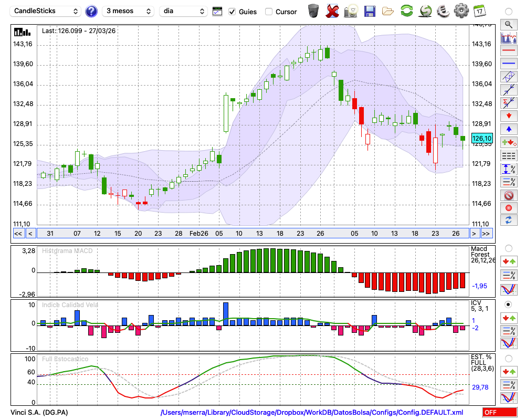Viewport: 525px width, 420px height.
Task: Open the CandleSticks chart type dropdown
Action: 46,11
